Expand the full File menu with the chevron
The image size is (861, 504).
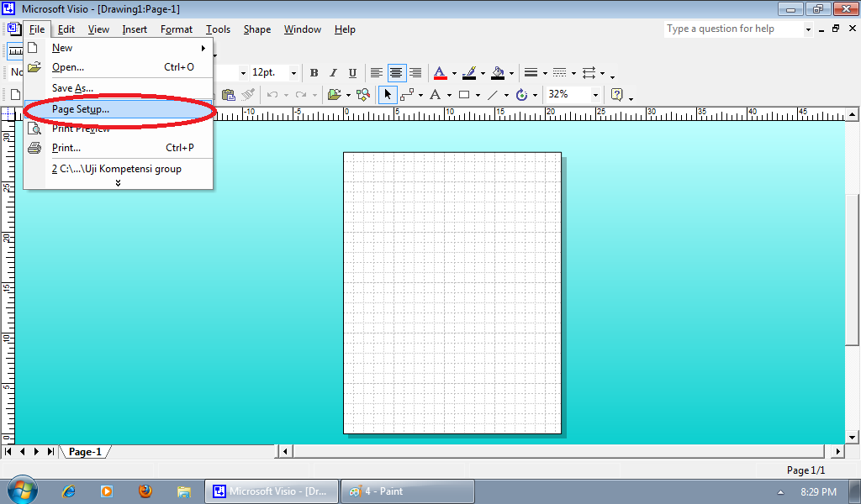119,180
